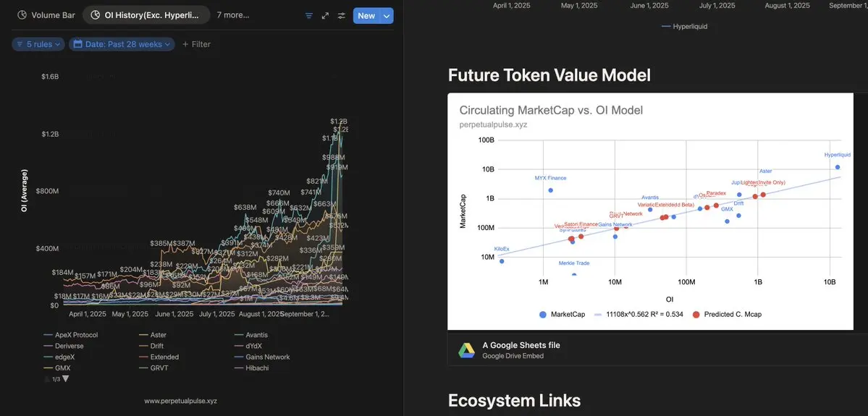This screenshot has width=868, height=416.
Task: Click the Google Drive logo icon
Action: [x=466, y=350]
